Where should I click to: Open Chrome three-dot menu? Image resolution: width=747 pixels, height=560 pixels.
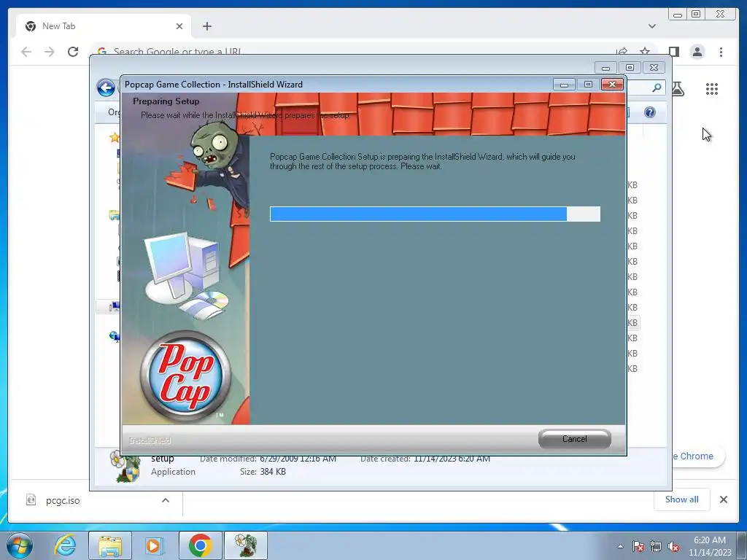click(x=721, y=52)
